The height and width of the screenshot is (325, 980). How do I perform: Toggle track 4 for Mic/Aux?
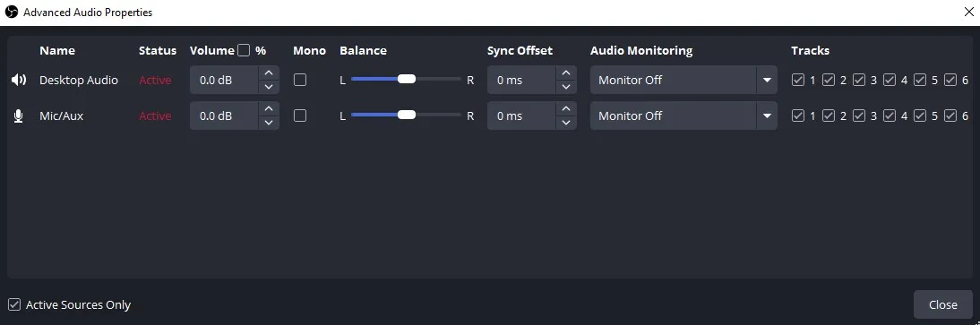890,115
